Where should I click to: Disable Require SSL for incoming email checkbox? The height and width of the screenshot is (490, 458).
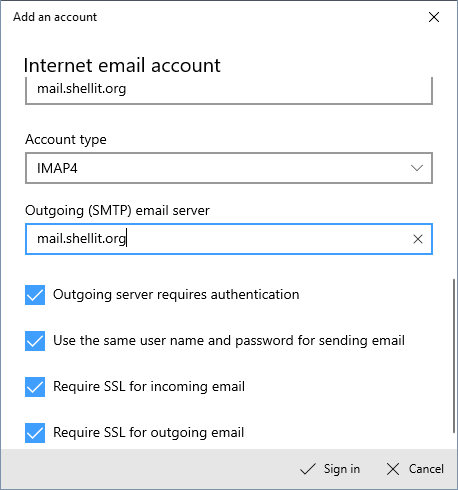pyautogui.click(x=35, y=387)
